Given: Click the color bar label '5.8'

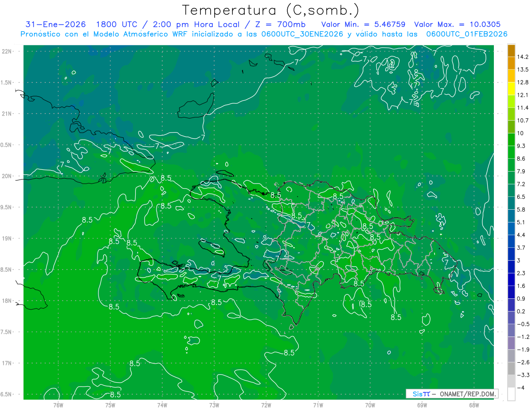Looking at the screenshot, I should click(x=521, y=209).
